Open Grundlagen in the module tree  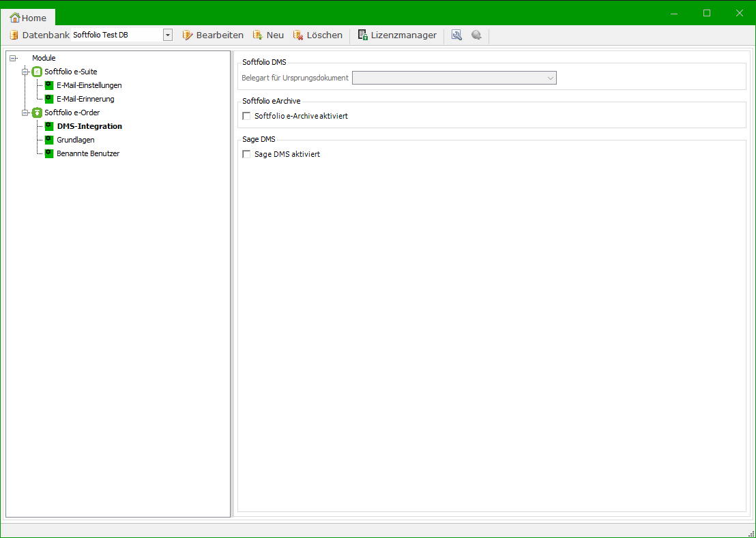coord(75,140)
